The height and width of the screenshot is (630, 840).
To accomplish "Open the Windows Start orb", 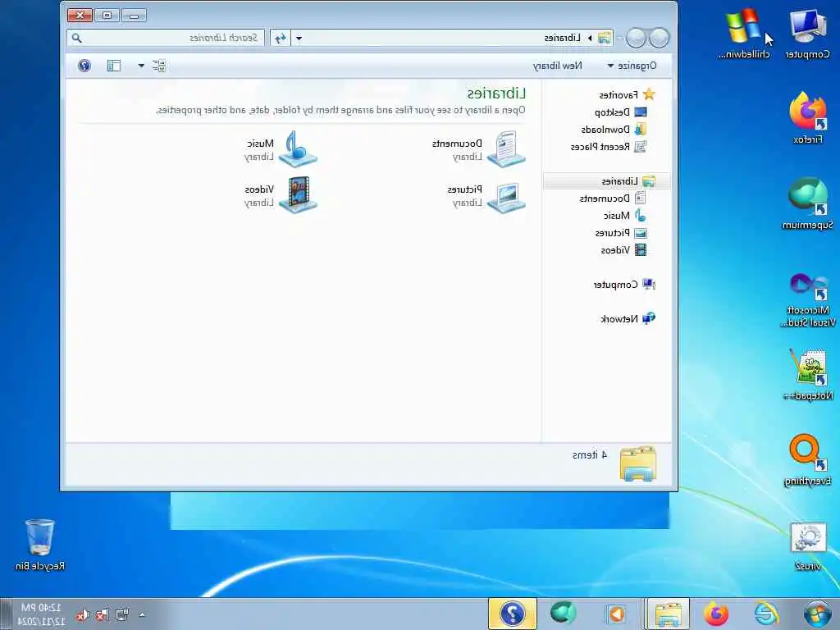I will click(x=818, y=614).
